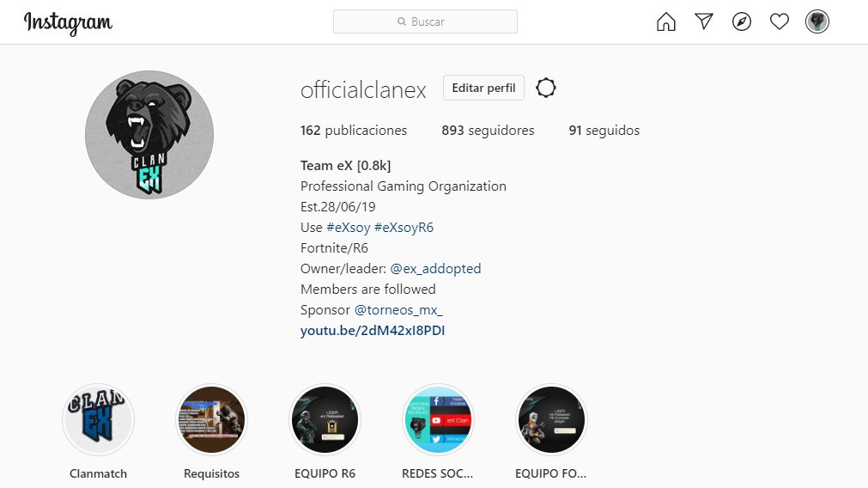
Task: View the 91 seguidos list
Action: click(x=604, y=131)
